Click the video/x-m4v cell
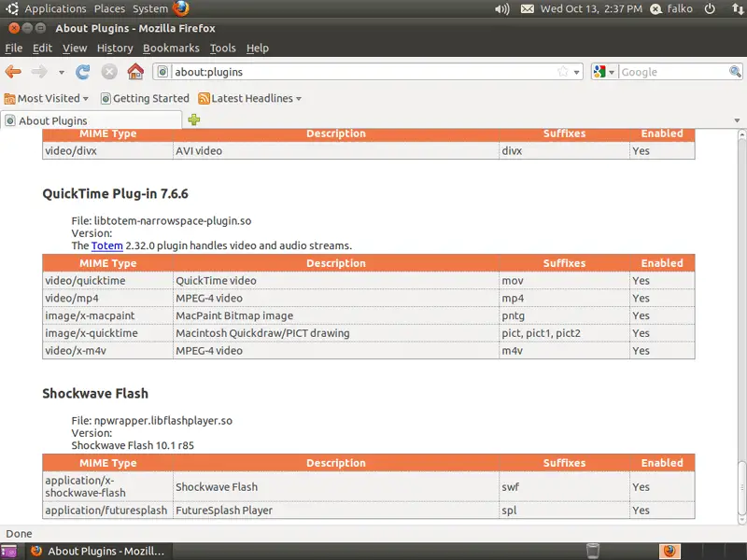Image resolution: width=747 pixels, height=560 pixels. coord(107,351)
